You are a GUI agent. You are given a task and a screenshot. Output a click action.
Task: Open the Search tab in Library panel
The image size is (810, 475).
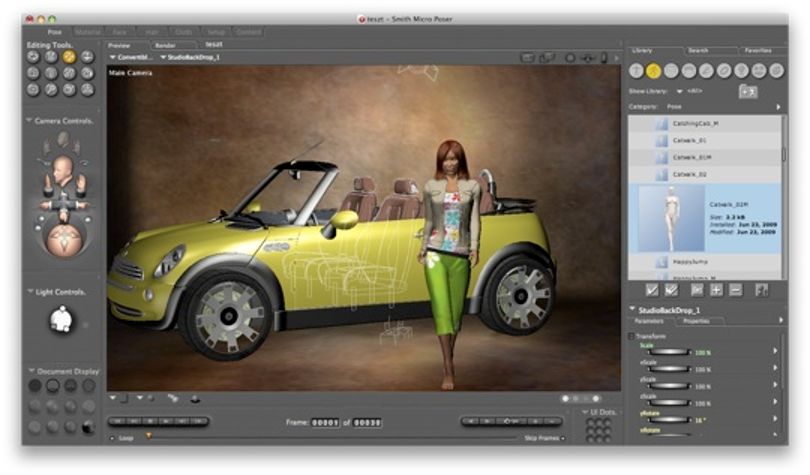pyautogui.click(x=697, y=50)
